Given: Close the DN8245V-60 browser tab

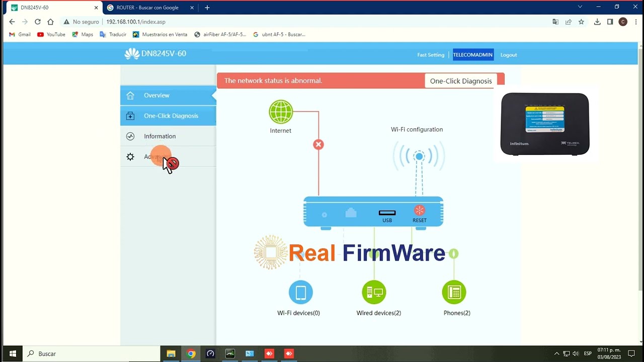Looking at the screenshot, I should tap(96, 8).
